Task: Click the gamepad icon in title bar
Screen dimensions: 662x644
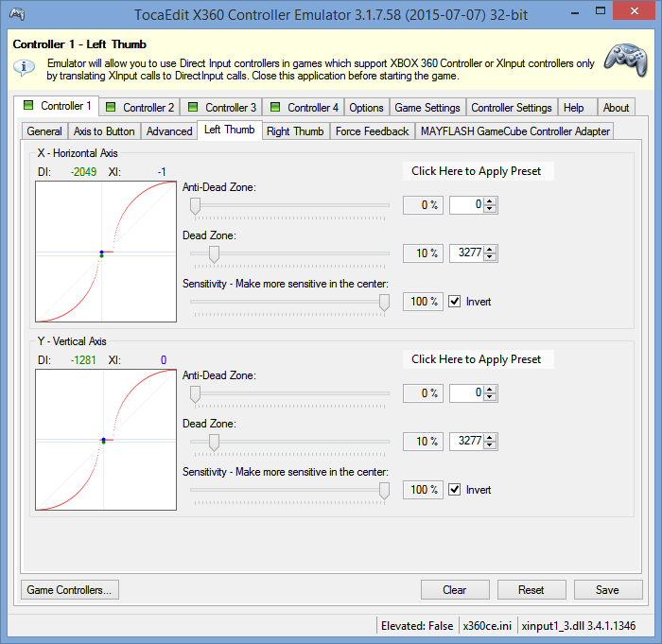Action: 17,14
